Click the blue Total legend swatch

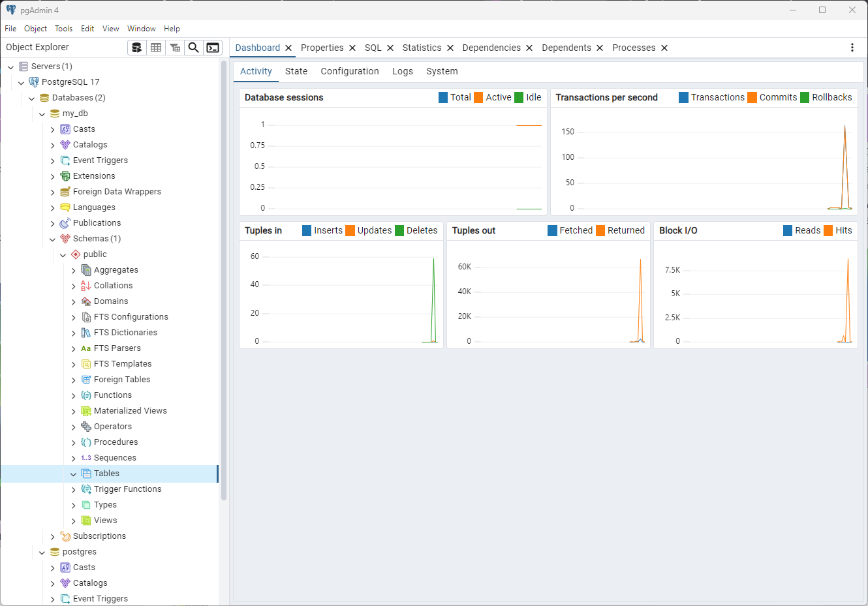(443, 97)
